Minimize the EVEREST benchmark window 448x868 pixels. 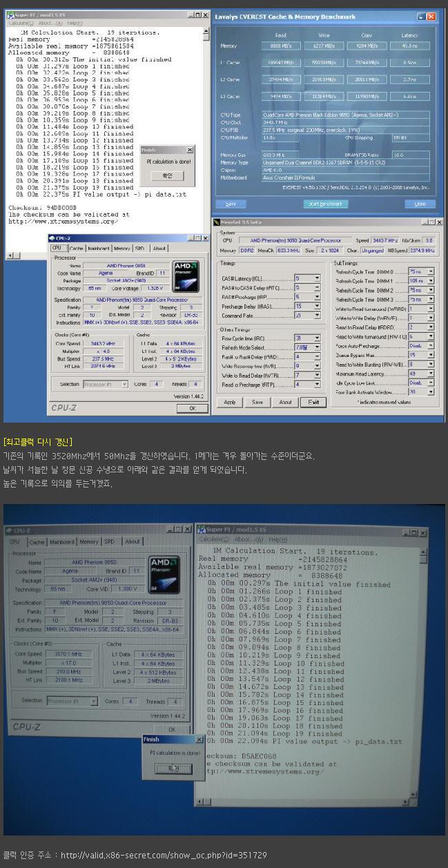[421, 16]
